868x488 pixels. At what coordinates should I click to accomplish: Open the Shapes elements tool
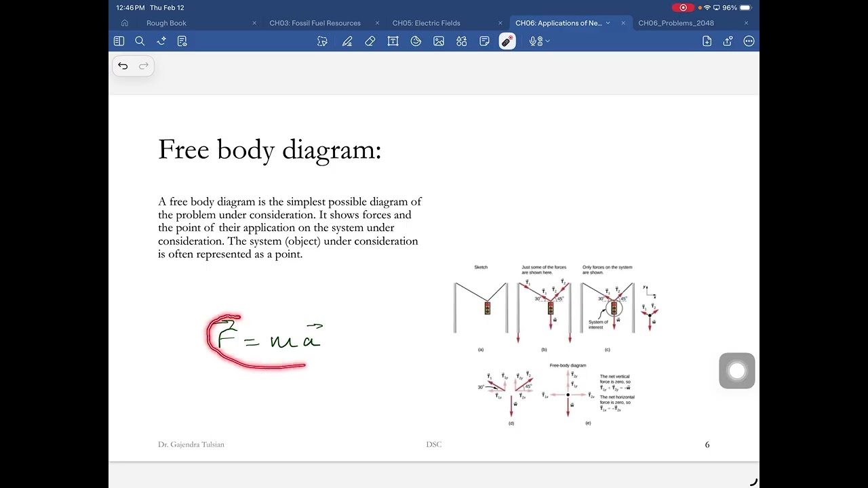pos(462,41)
